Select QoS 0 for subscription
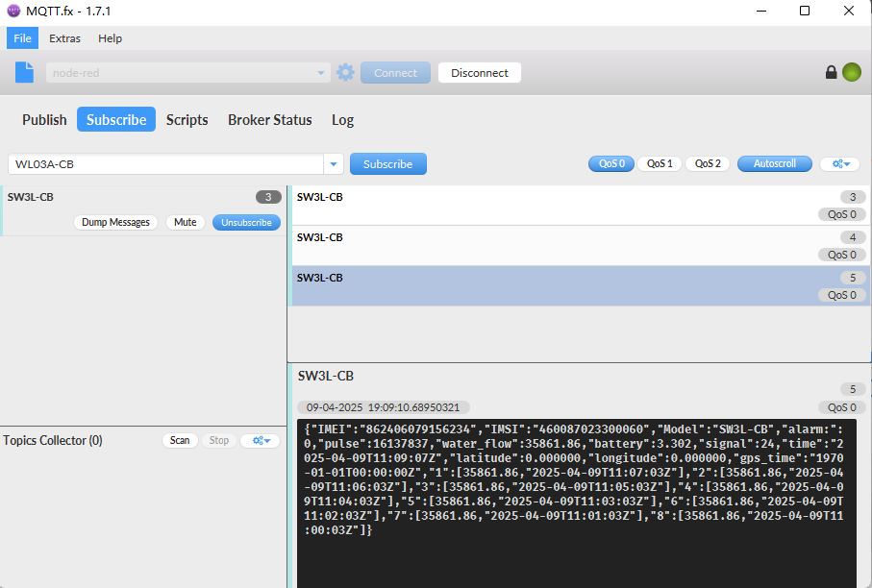 [x=611, y=164]
